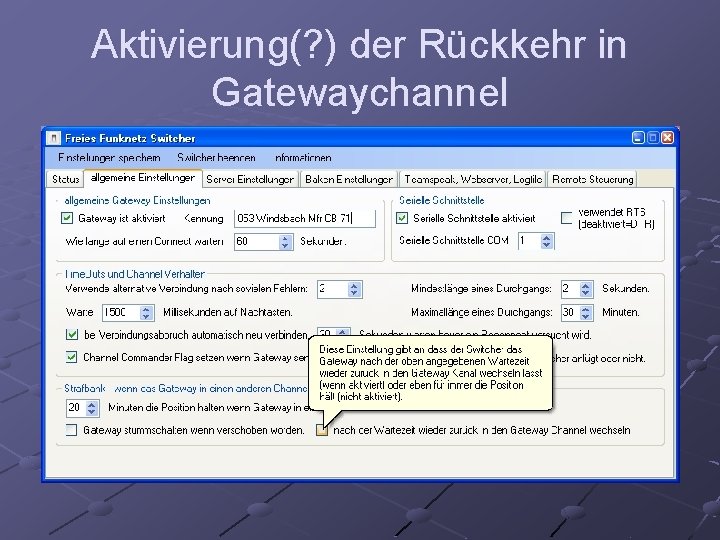Open the Einstellungen speichern menu

pyautogui.click(x=109, y=158)
